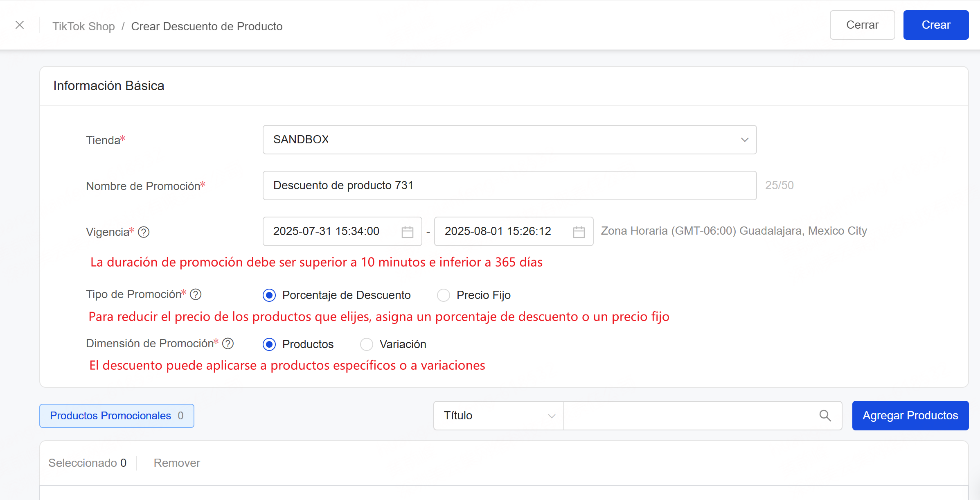Image resolution: width=980 pixels, height=500 pixels.
Task: Choose the Productos dimension radio
Action: [x=269, y=344]
